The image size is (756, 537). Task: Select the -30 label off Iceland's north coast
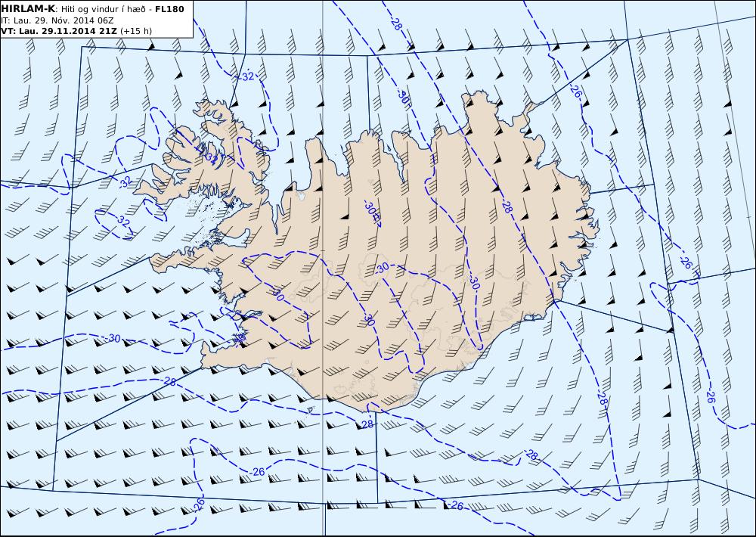(403, 98)
